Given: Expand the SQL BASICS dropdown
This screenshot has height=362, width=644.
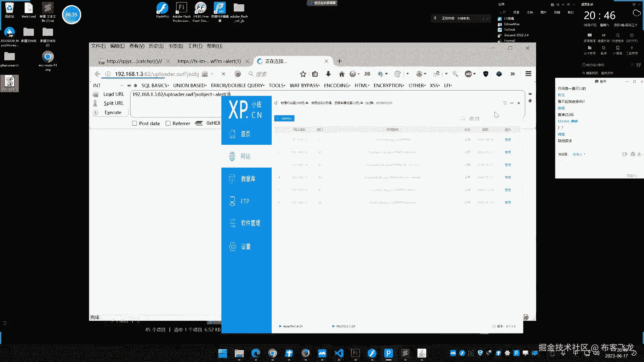Looking at the screenshot, I should (155, 85).
